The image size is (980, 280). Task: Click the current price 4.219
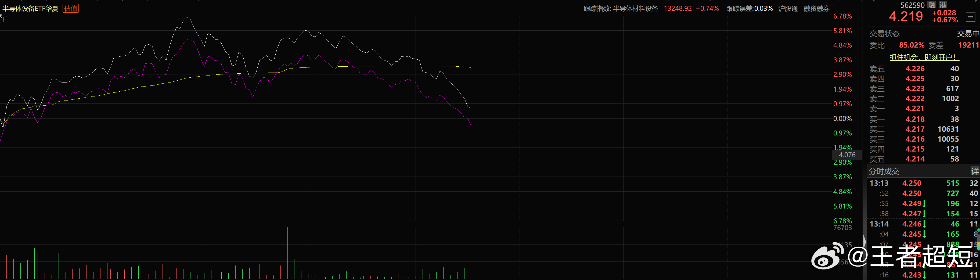tap(906, 16)
